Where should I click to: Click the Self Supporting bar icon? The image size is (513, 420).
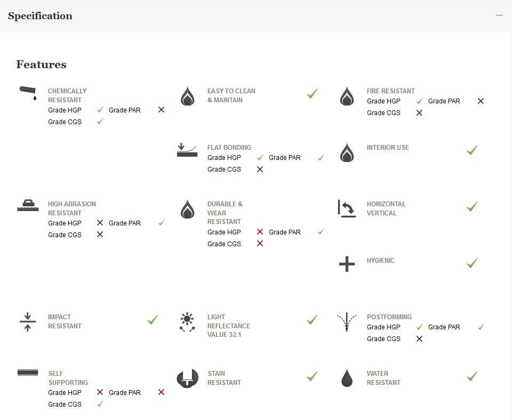pos(28,373)
